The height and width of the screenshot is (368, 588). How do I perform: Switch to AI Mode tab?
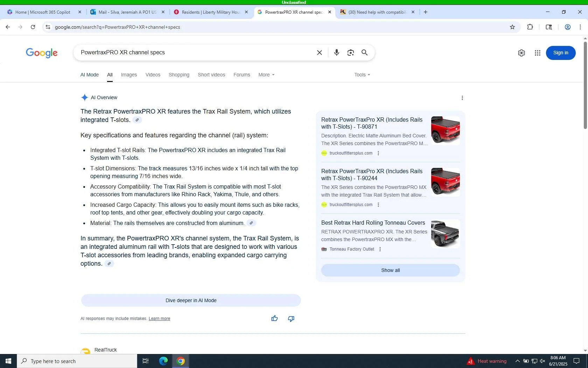[90, 75]
